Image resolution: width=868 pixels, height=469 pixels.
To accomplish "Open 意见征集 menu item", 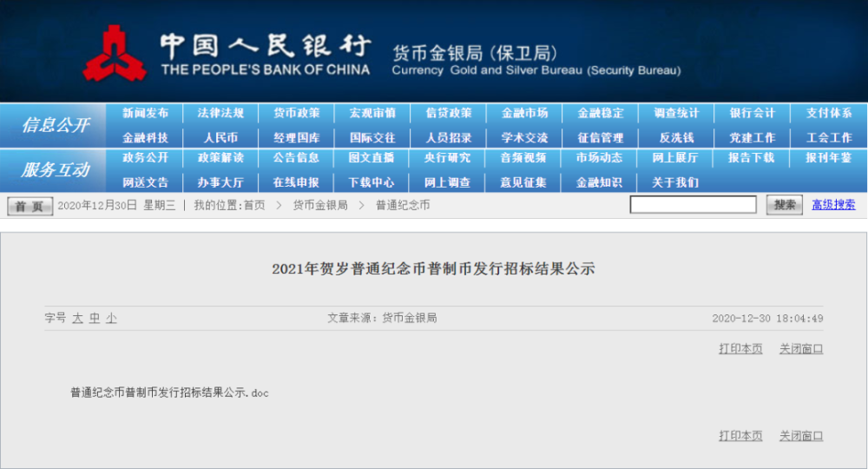I will 523,182.
